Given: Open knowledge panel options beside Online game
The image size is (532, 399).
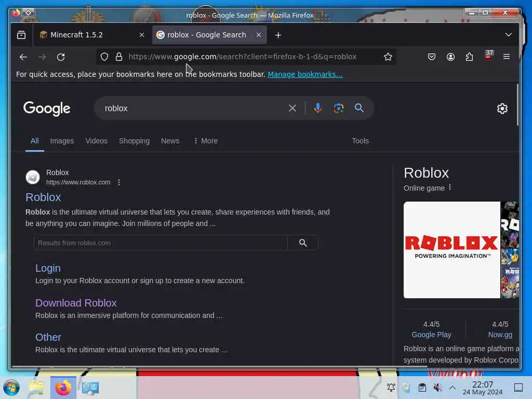Looking at the screenshot, I should point(450,187).
